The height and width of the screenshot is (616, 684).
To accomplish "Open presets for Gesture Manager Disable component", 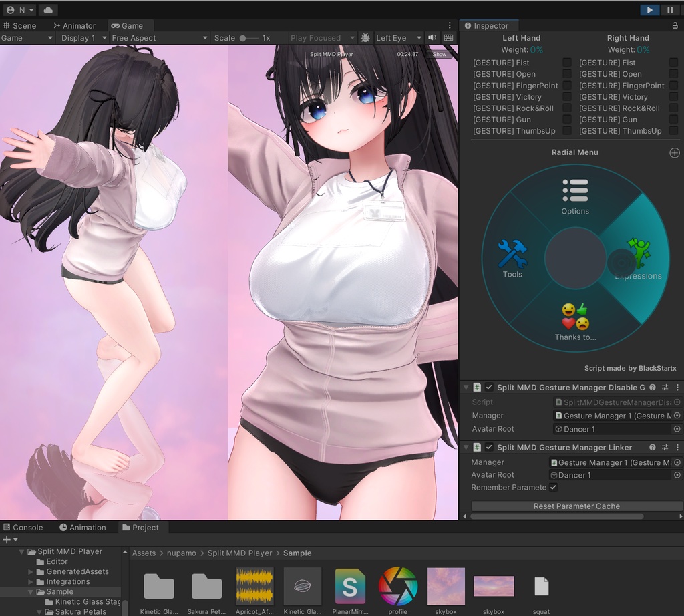I will coord(665,387).
